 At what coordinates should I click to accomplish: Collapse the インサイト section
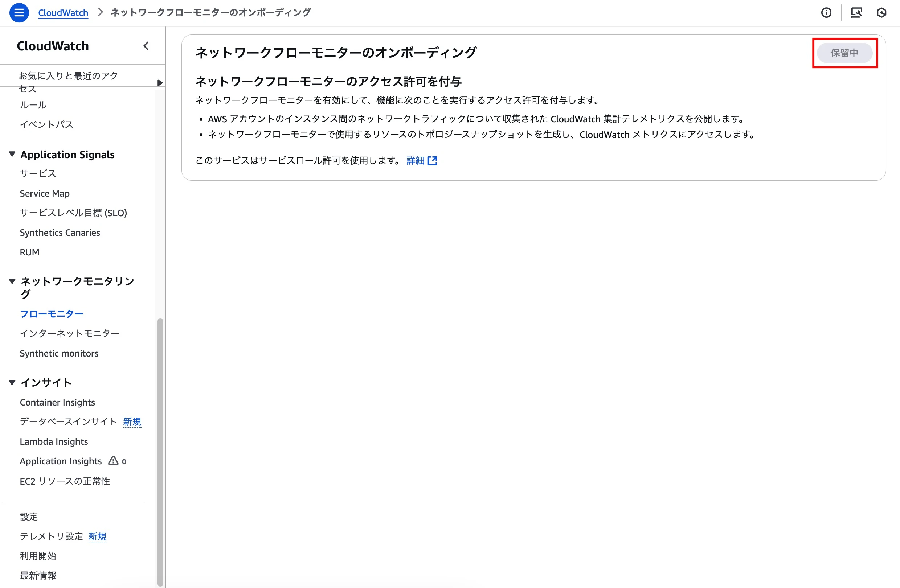(x=12, y=382)
